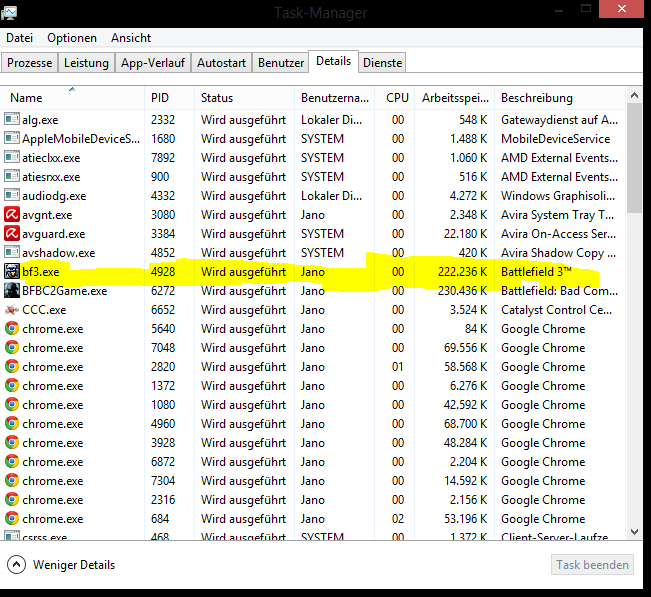Viewport: 651px width, 597px height.
Task: Click the scrollbar up arrow
Action: pos(634,95)
